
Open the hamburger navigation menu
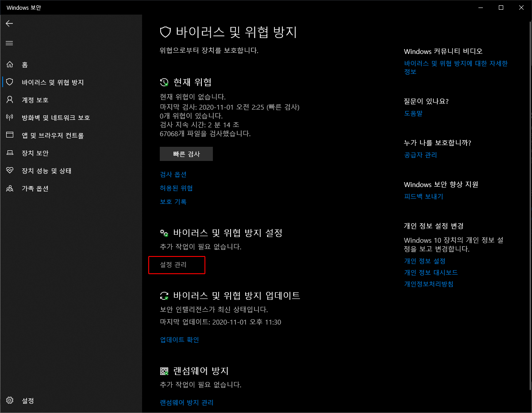(9, 43)
